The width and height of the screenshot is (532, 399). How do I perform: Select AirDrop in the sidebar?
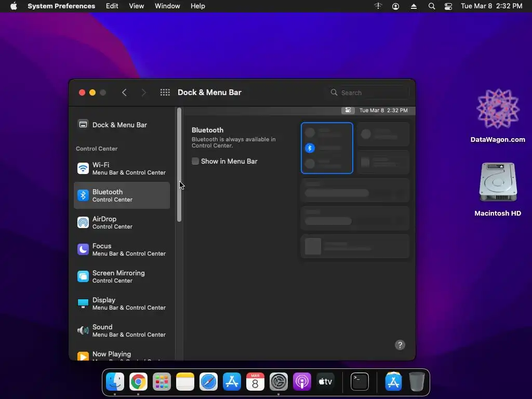tap(122, 222)
